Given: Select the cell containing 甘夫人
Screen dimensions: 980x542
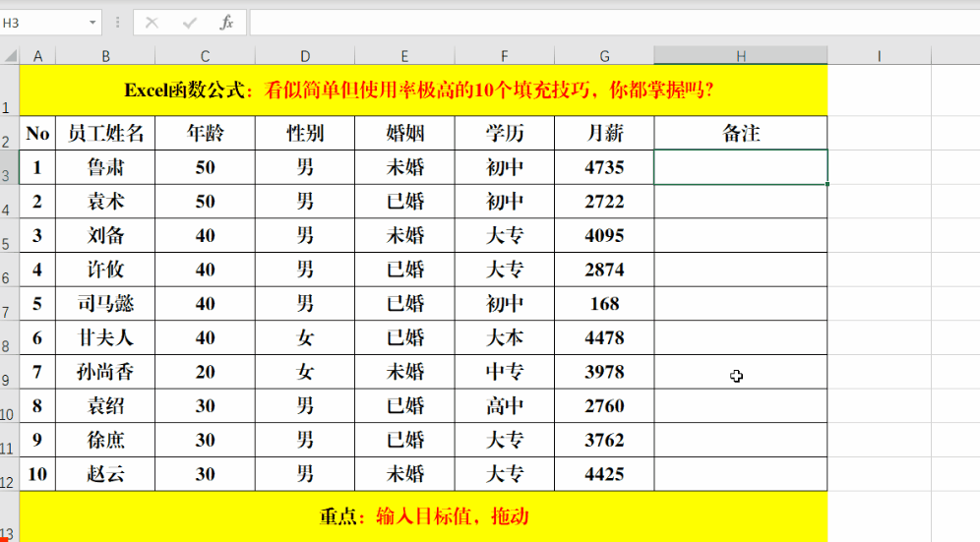Looking at the screenshot, I should pos(105,338).
